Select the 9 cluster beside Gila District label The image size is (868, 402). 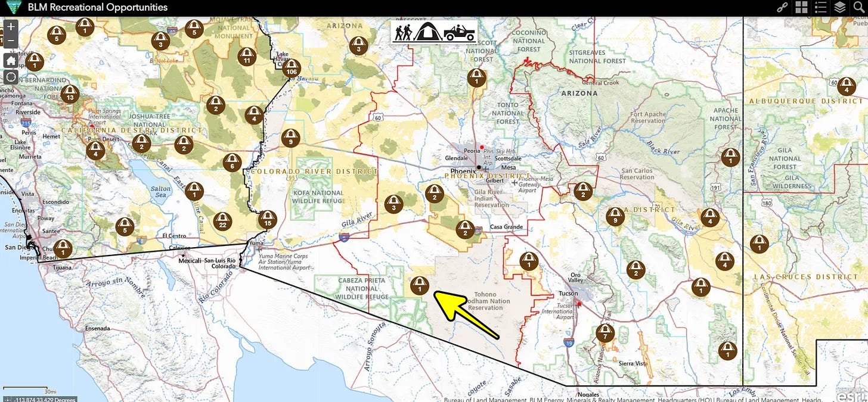point(615,217)
